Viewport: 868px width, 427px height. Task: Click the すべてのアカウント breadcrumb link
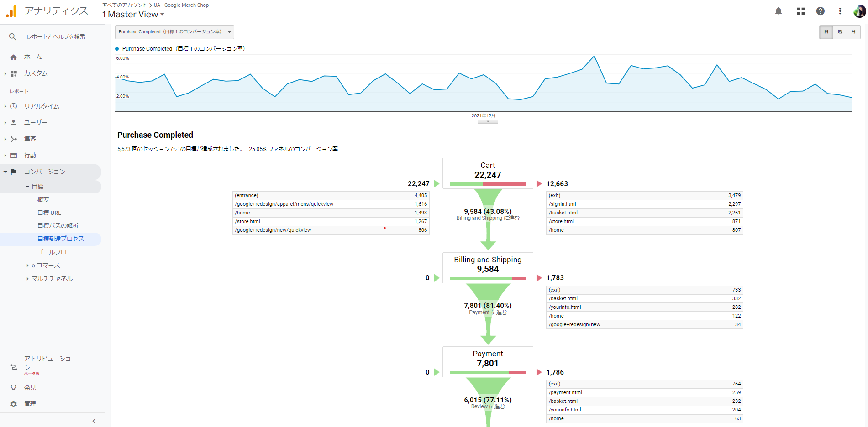pyautogui.click(x=125, y=5)
